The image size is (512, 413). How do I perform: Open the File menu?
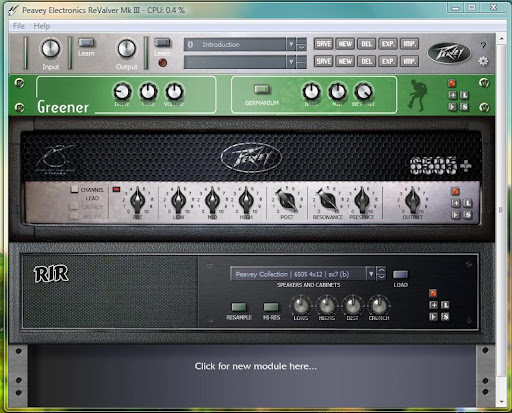click(x=19, y=26)
